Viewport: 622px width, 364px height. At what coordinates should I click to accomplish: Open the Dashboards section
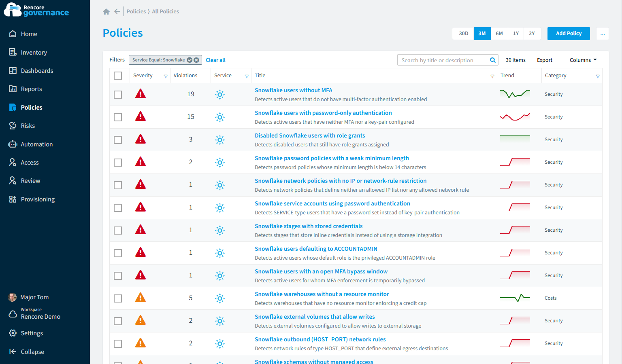pos(37,71)
